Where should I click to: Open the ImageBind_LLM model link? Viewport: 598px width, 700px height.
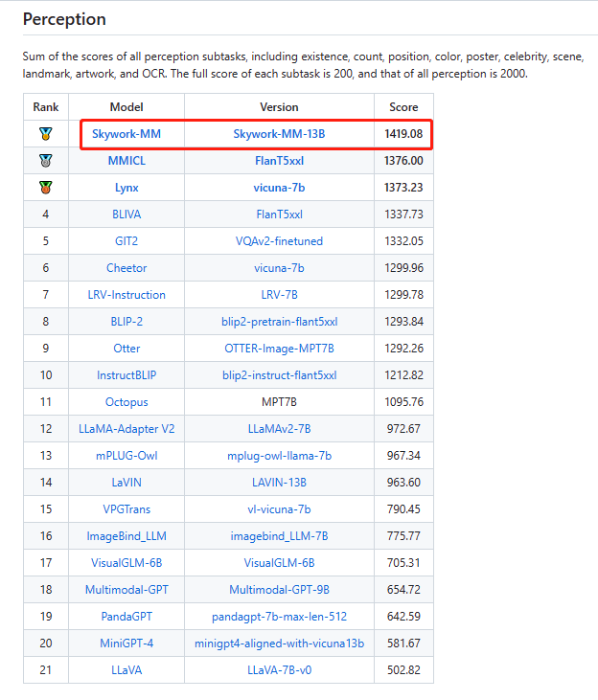[x=126, y=536]
